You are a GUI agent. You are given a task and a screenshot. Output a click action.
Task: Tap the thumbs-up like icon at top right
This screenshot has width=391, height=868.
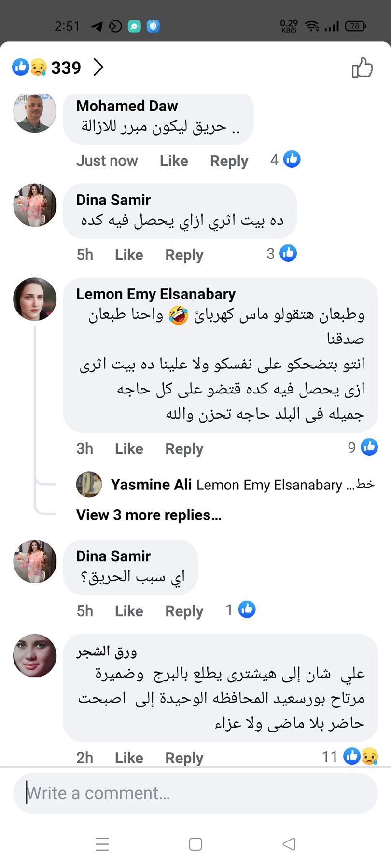pos(362,68)
